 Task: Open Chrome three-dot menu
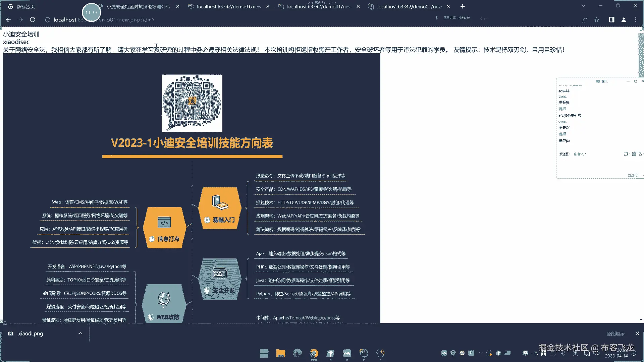(x=636, y=20)
